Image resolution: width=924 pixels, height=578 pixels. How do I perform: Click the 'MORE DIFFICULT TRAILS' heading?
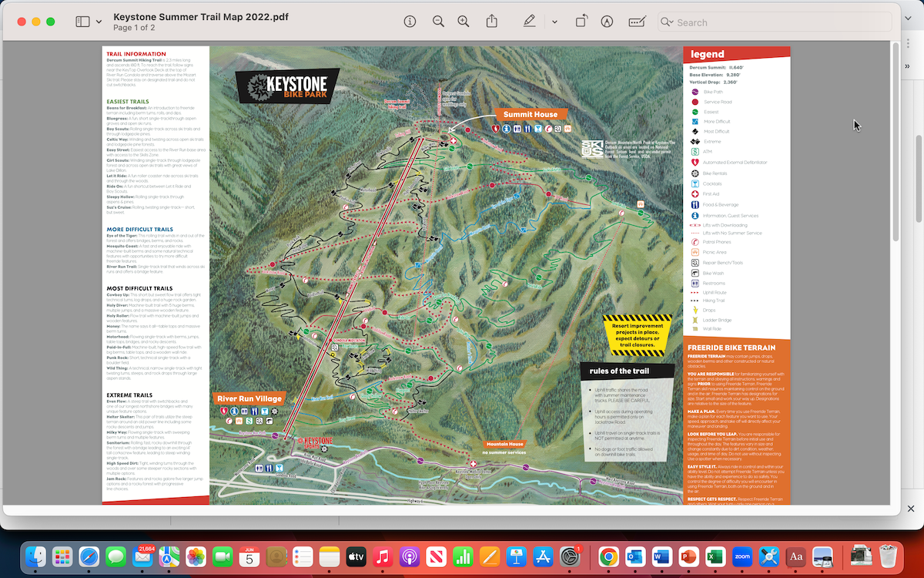coord(140,230)
